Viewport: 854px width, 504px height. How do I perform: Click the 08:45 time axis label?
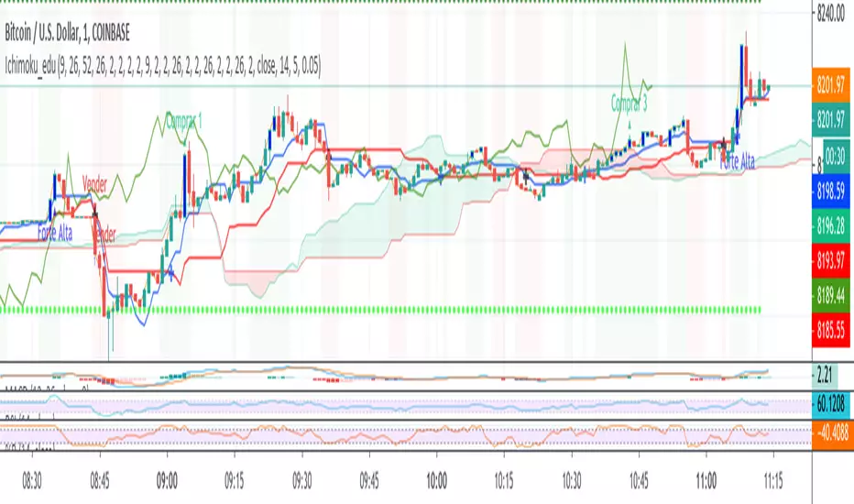100,481
